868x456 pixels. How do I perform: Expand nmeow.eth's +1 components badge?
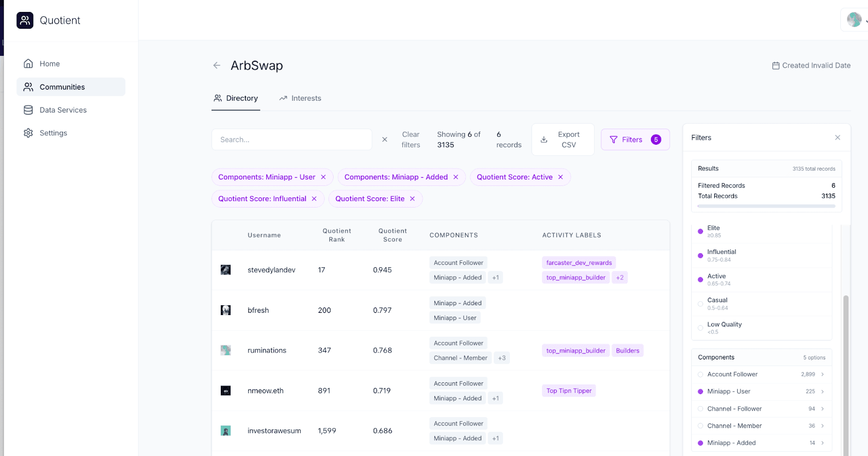tap(496, 399)
